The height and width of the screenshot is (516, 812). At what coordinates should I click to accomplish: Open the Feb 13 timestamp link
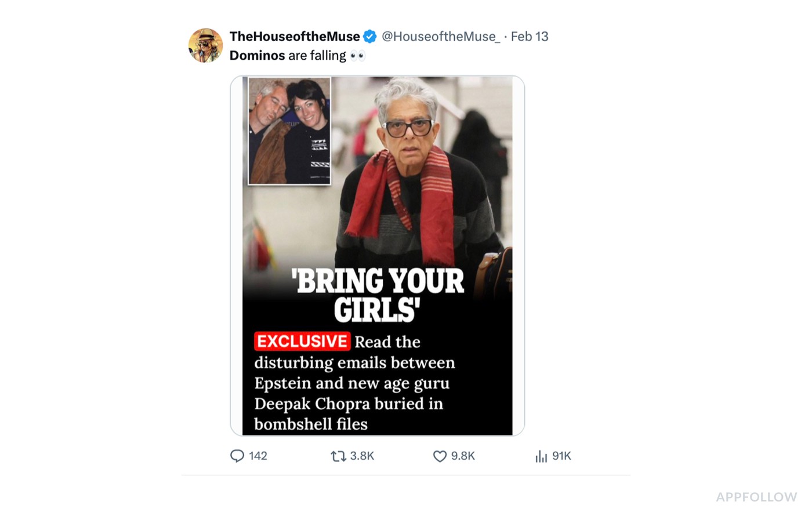[x=529, y=37]
